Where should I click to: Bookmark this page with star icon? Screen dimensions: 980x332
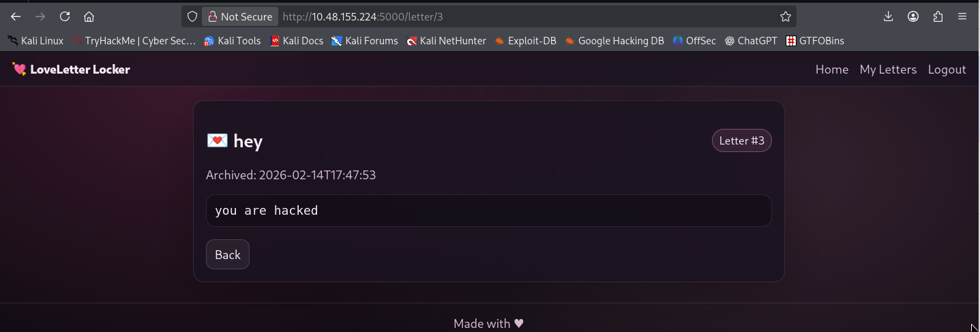point(785,16)
